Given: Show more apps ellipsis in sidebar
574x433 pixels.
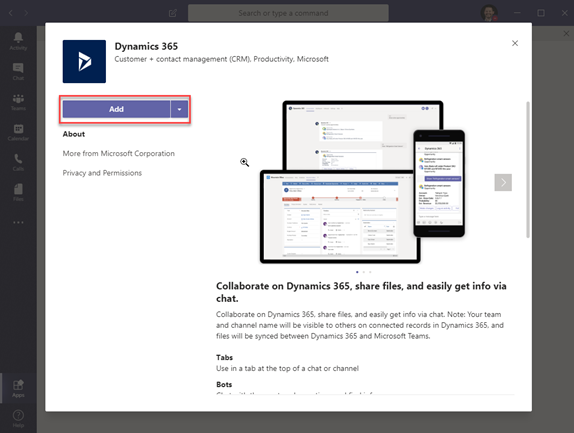Looking at the screenshot, I should [18, 222].
